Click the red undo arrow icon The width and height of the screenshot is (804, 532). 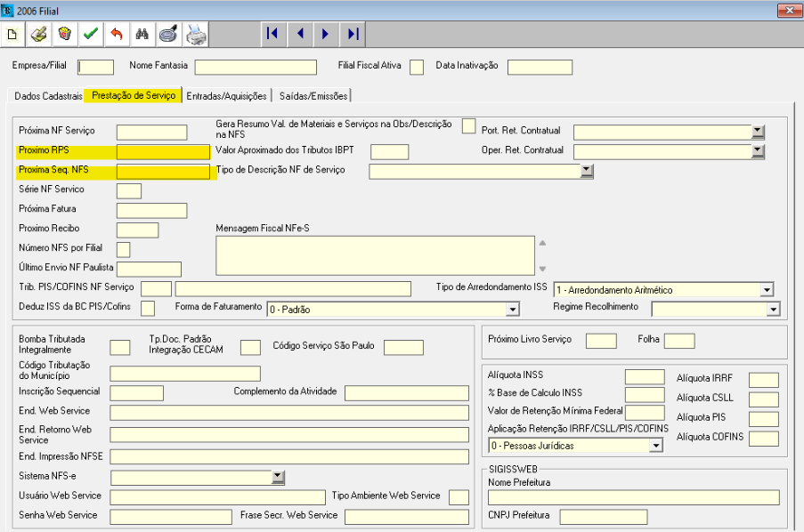click(116, 35)
